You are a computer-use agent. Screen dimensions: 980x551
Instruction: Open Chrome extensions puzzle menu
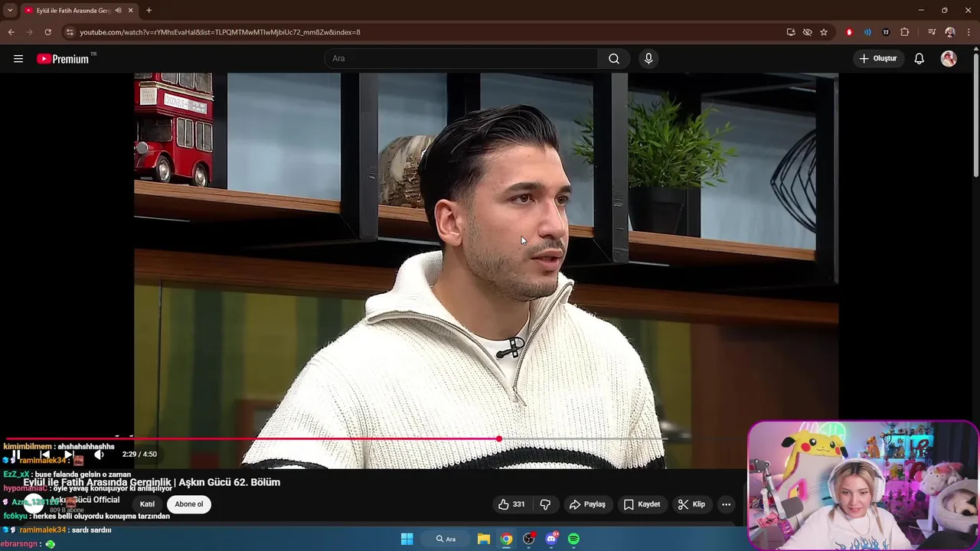(x=905, y=32)
